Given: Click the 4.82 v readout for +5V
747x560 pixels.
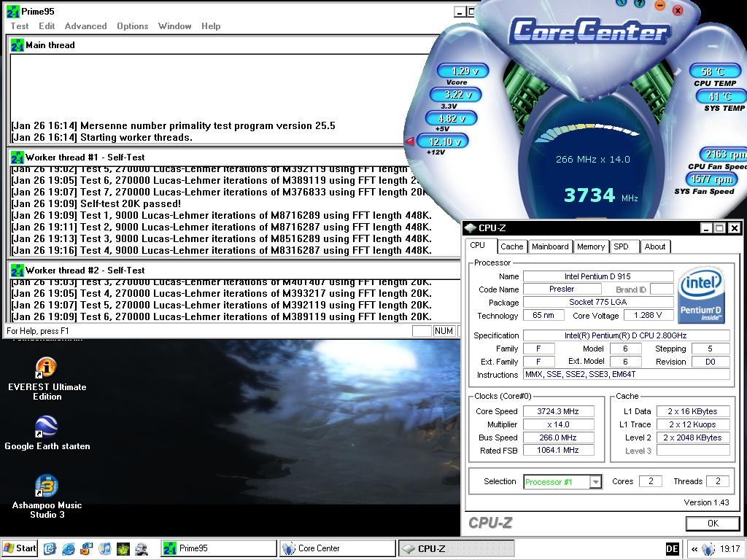Looking at the screenshot, I should click(x=451, y=118).
